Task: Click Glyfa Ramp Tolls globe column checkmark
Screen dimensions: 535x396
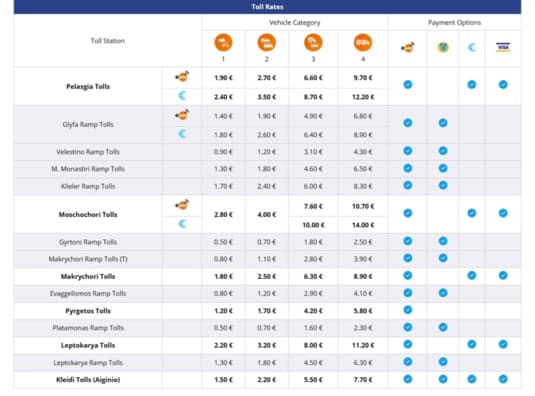Action: pyautogui.click(x=443, y=122)
